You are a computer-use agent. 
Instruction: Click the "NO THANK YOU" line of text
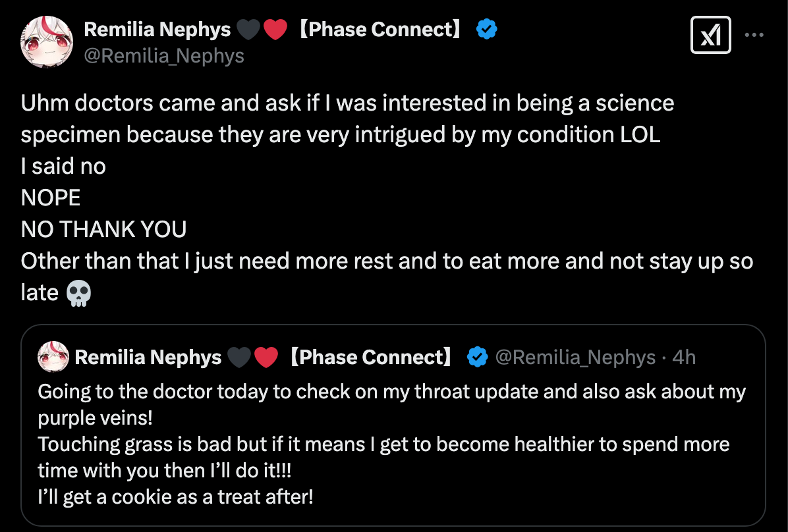coord(104,229)
